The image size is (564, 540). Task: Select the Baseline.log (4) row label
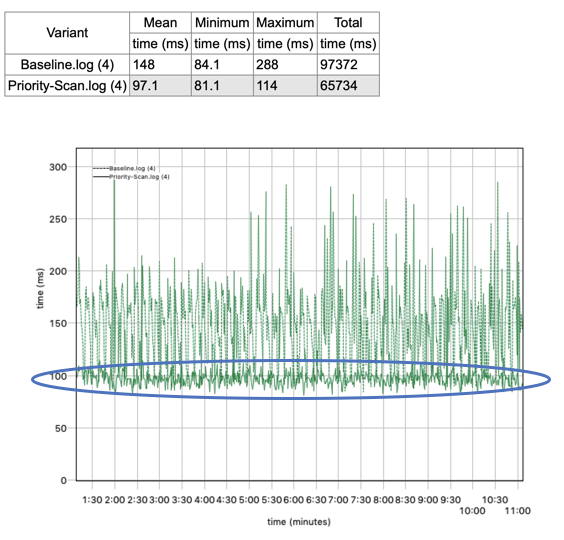tap(67, 65)
